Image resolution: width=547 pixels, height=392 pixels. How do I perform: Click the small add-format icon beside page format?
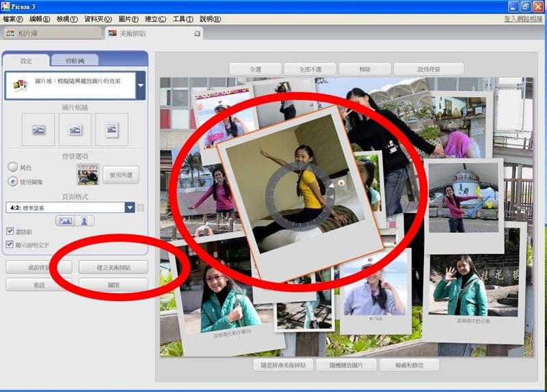[x=141, y=208]
